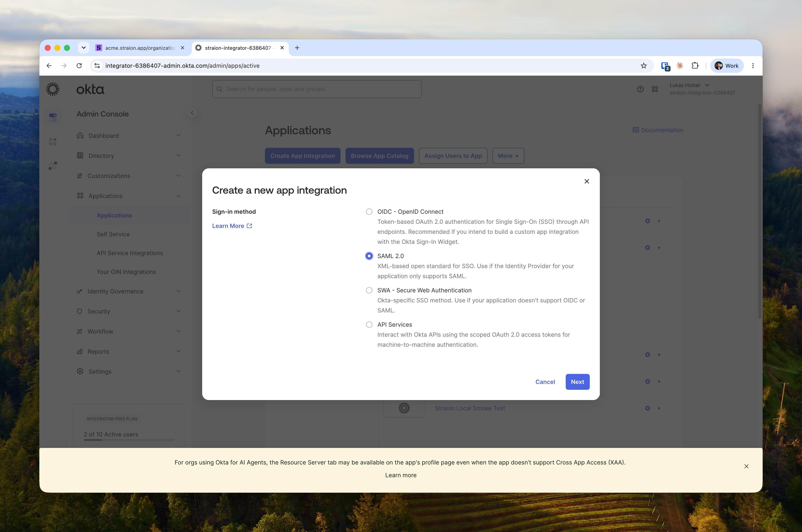Click the connector icon in the left rail
Viewport: 802px width, 532px height.
tap(53, 166)
